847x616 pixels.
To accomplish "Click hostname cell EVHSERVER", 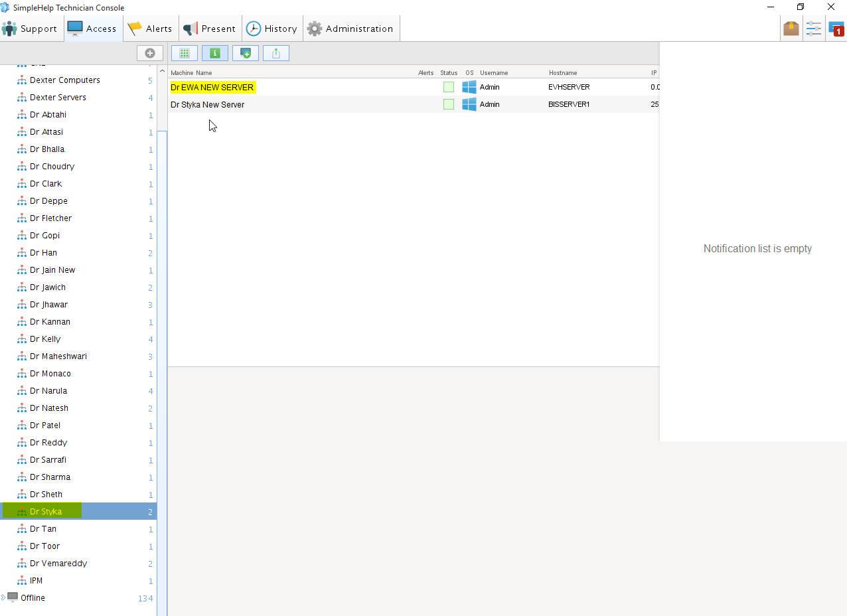I will [x=569, y=87].
